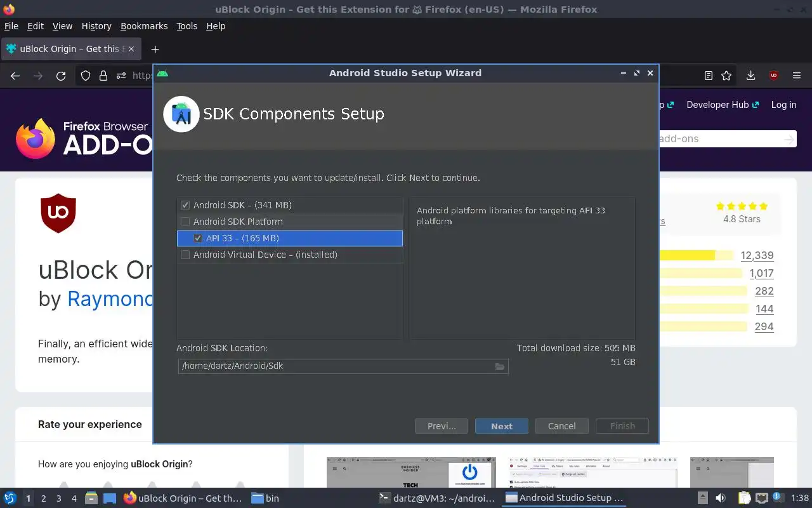Click the 12,339 five-star reviews link

[x=757, y=255]
